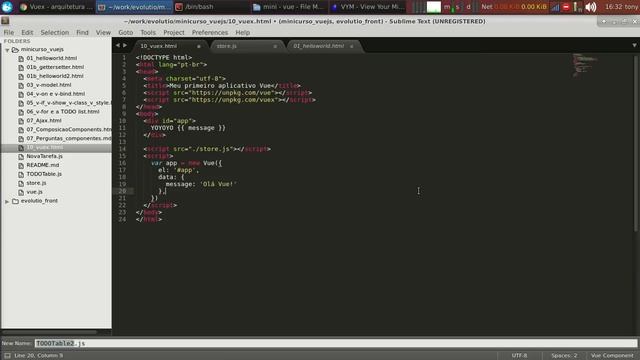Click the Sublime Text window menu icon
640x360 pixels.
click(5, 21)
